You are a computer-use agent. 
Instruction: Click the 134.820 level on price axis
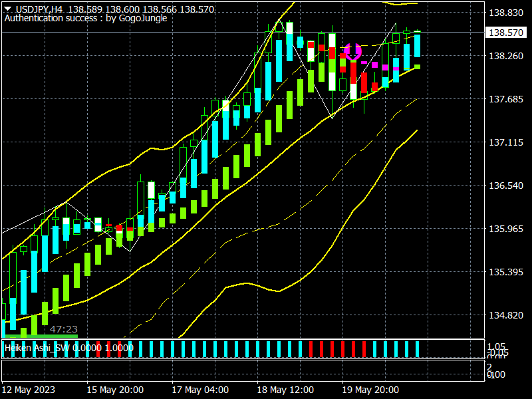tap(505, 315)
